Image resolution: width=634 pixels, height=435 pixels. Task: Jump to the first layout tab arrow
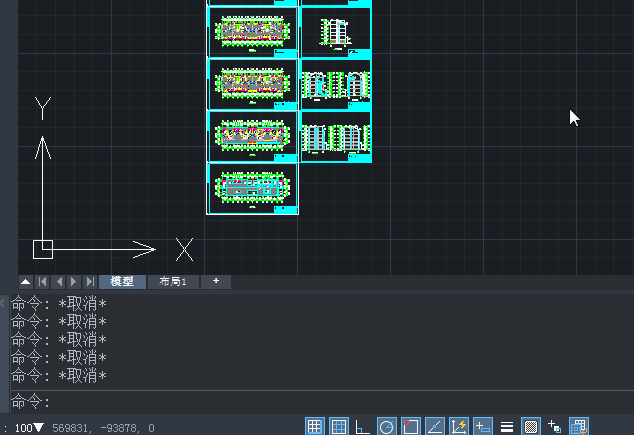(42, 282)
